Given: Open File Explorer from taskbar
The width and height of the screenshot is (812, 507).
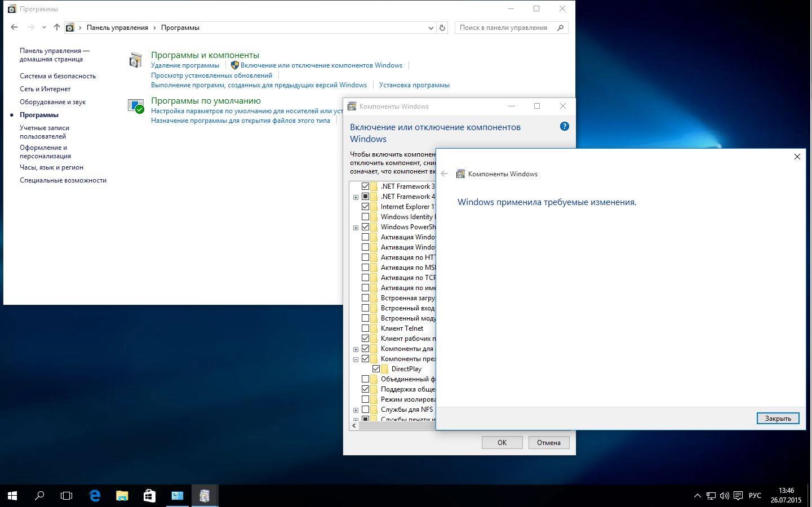Looking at the screenshot, I should pos(122,496).
